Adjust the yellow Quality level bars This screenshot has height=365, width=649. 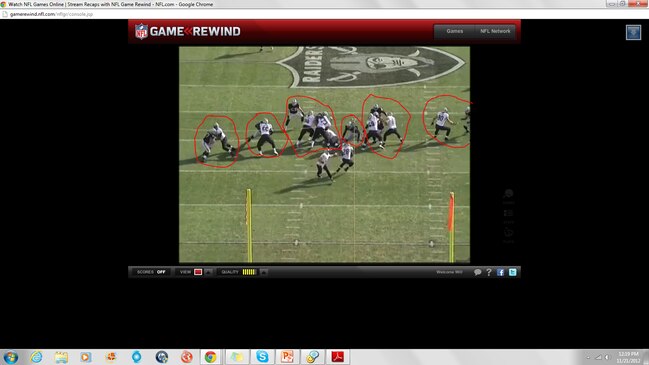249,272
